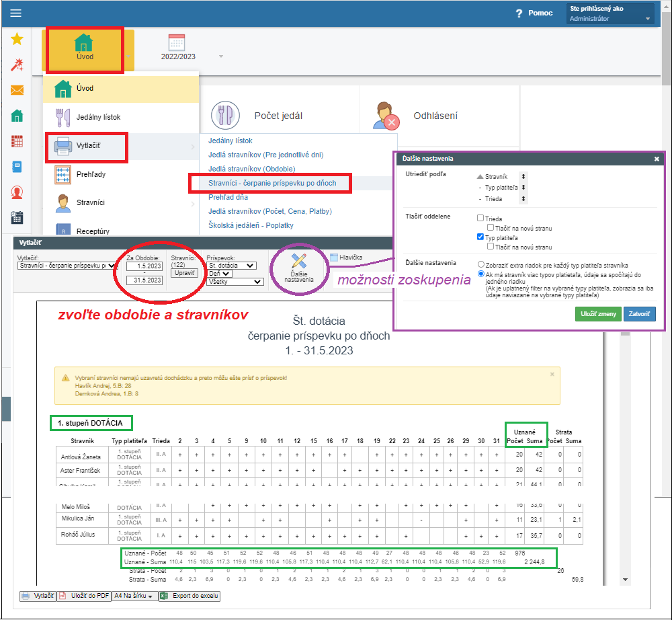Viewport: 672px width, 620px height.
Task: Click the blue notebook sidebar icon
Action: pos(17,167)
